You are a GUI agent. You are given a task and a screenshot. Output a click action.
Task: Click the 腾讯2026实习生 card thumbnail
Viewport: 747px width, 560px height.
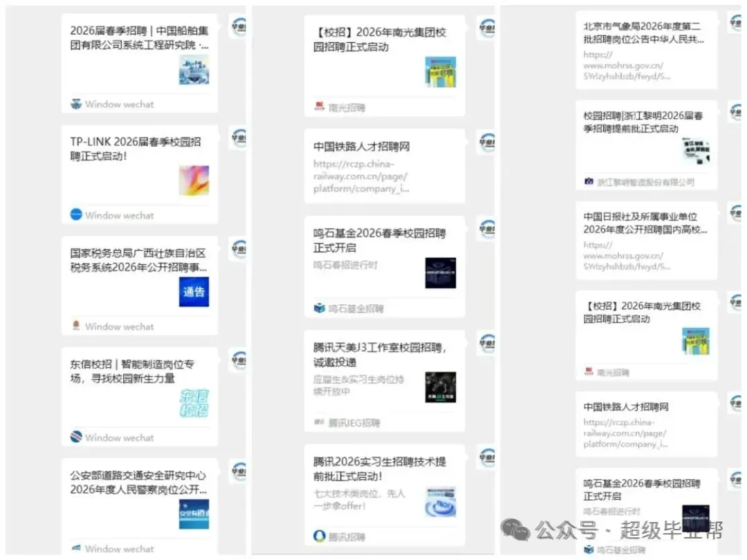click(440, 501)
